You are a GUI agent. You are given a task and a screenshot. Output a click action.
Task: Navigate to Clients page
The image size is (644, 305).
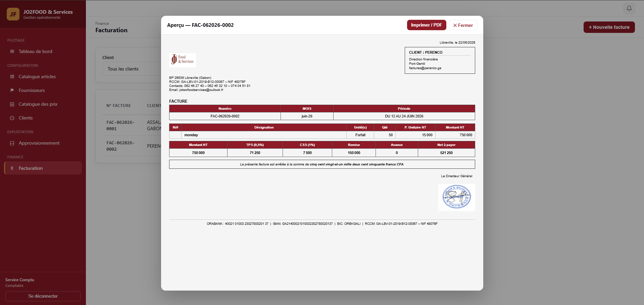point(43,118)
